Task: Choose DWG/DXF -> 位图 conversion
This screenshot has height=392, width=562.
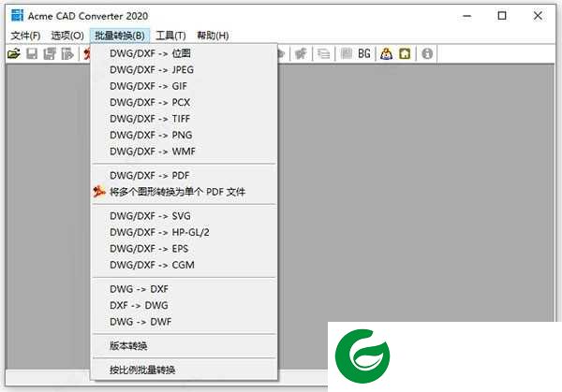Action: [185, 53]
